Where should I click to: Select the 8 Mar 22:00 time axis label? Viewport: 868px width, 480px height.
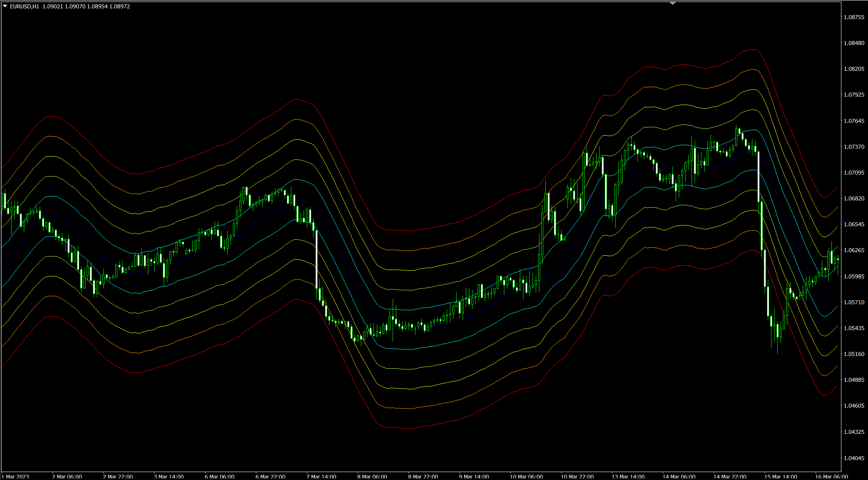423,476
